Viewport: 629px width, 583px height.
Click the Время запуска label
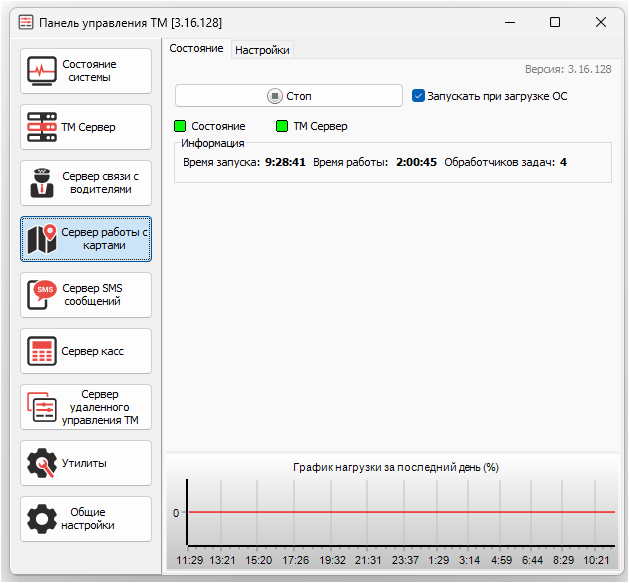point(221,162)
